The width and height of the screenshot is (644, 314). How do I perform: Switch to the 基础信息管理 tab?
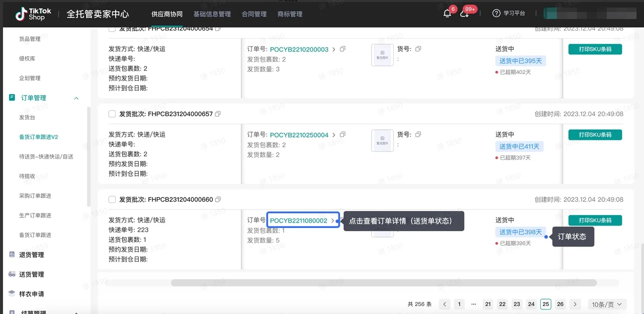[x=212, y=14]
